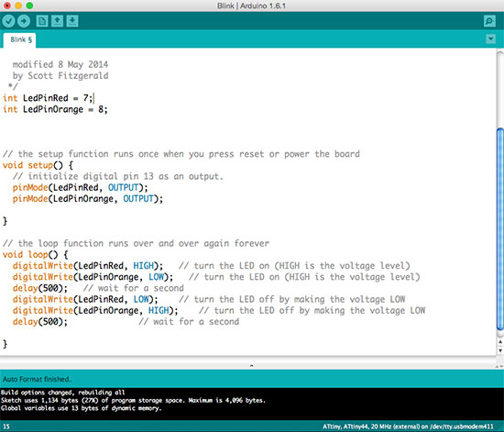Expand the tab menu dropdown arrow

(x=490, y=39)
